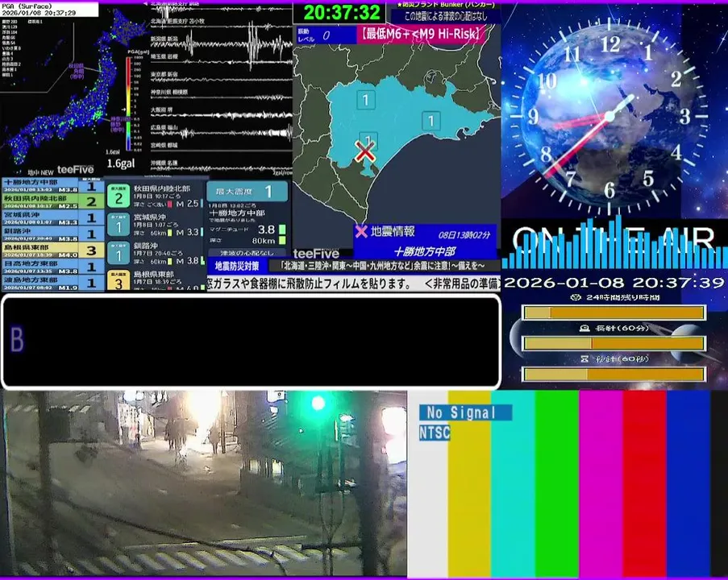The image size is (728, 580).
Task: Click the 新潟県 新潟 waveform trace
Action: click(222, 43)
